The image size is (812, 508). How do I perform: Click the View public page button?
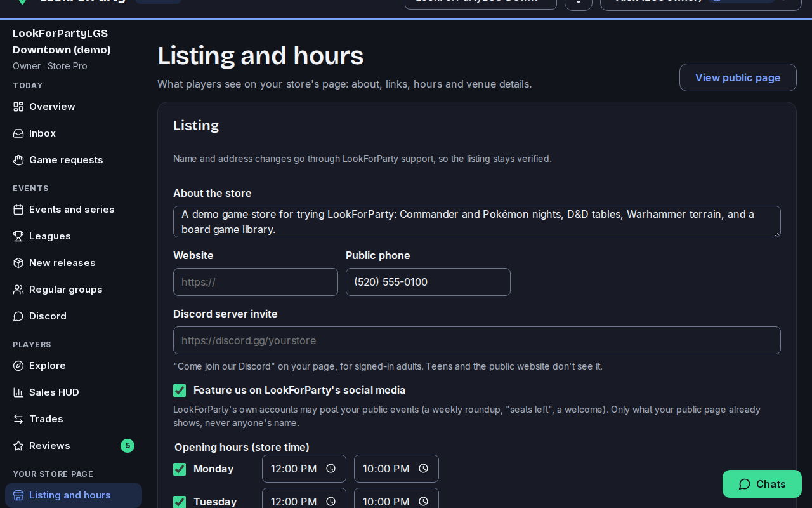point(738,77)
